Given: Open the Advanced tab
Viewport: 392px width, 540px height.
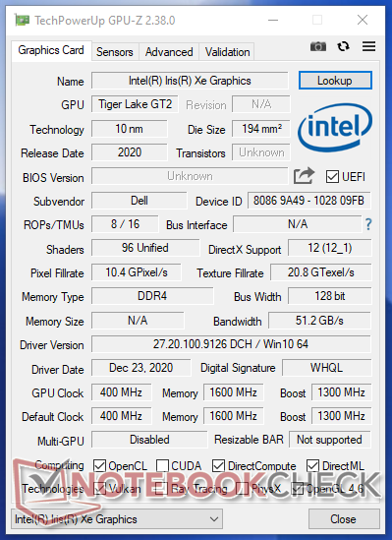Looking at the screenshot, I should pos(169,52).
